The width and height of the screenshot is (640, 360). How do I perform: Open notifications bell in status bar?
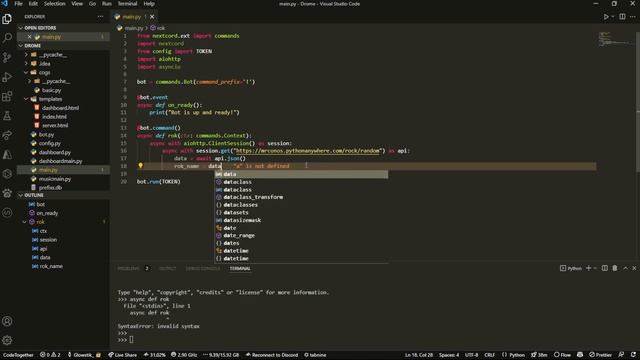pos(633,355)
